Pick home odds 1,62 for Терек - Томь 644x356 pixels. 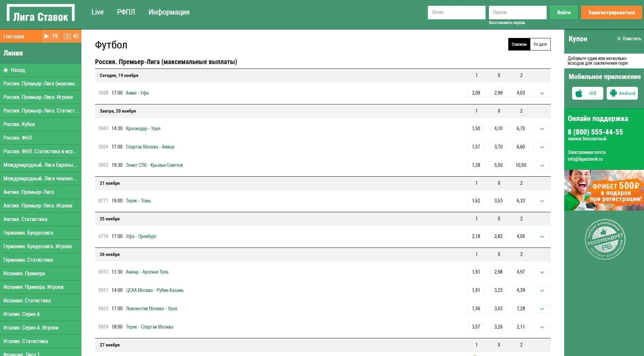tap(476, 201)
